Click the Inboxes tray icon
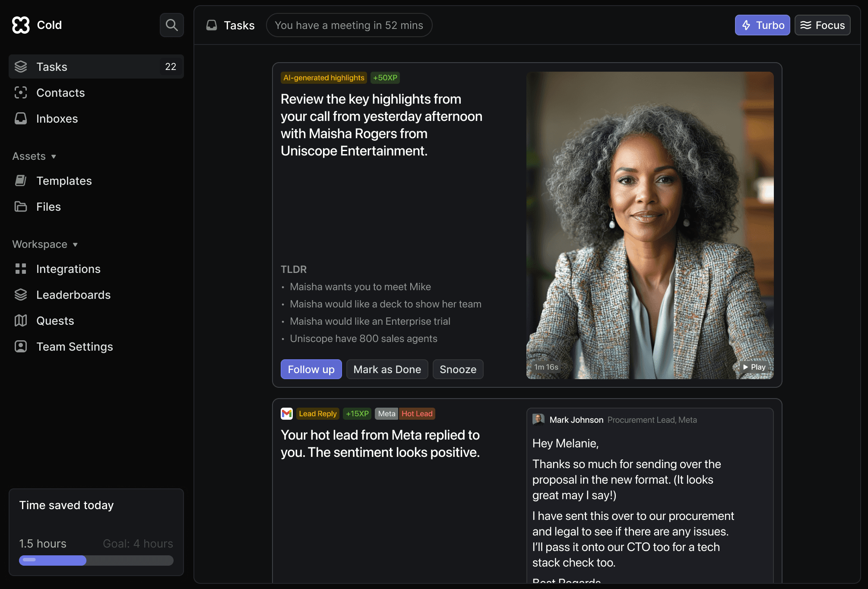868x589 pixels. click(x=21, y=118)
